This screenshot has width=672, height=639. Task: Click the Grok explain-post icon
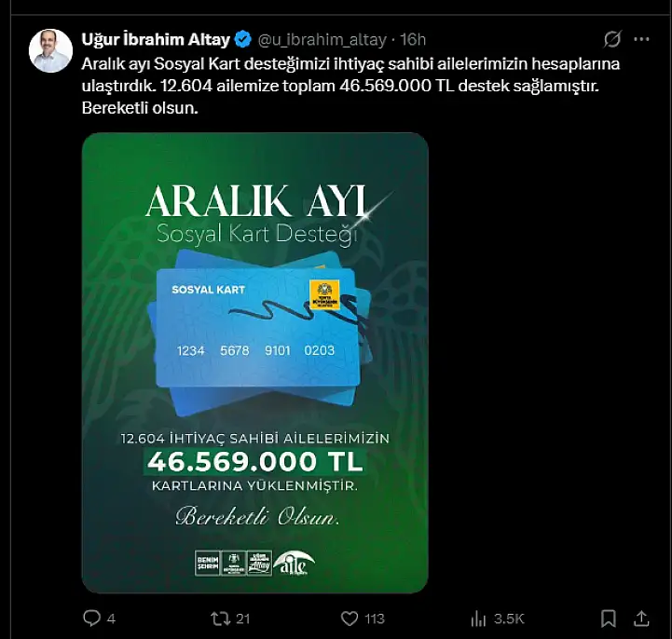[612, 39]
